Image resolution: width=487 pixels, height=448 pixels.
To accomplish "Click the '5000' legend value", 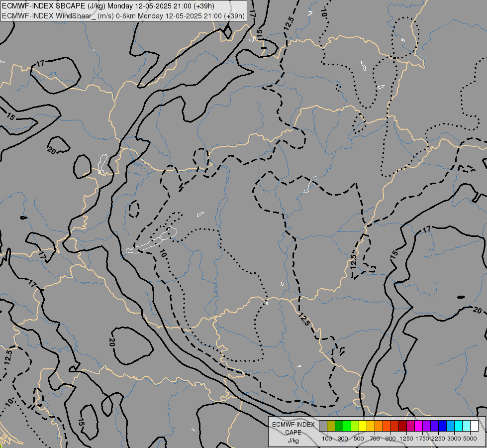I will point(470,439).
